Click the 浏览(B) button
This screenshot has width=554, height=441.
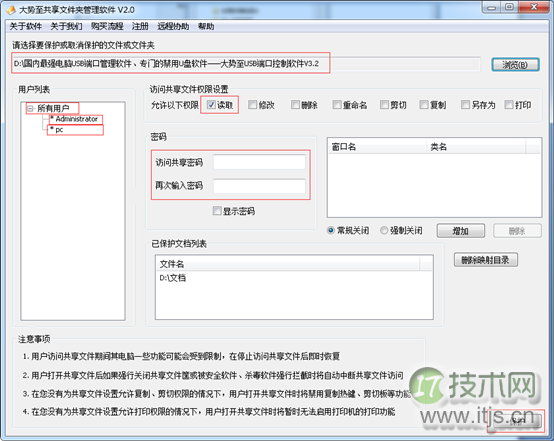(x=515, y=65)
